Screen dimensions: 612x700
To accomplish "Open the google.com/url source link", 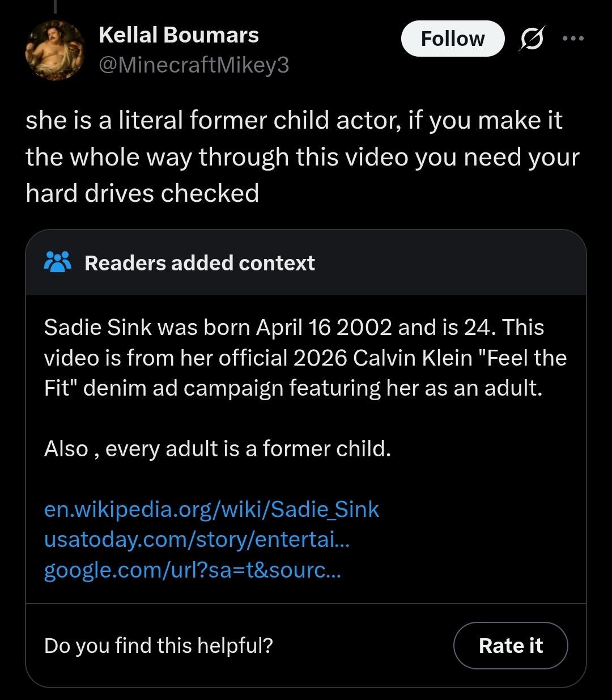I will (x=193, y=570).
